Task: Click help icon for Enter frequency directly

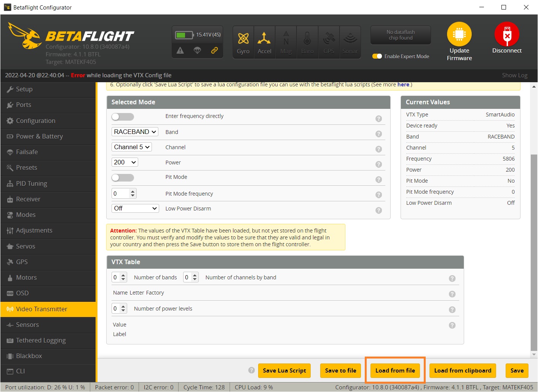Action: (378, 118)
